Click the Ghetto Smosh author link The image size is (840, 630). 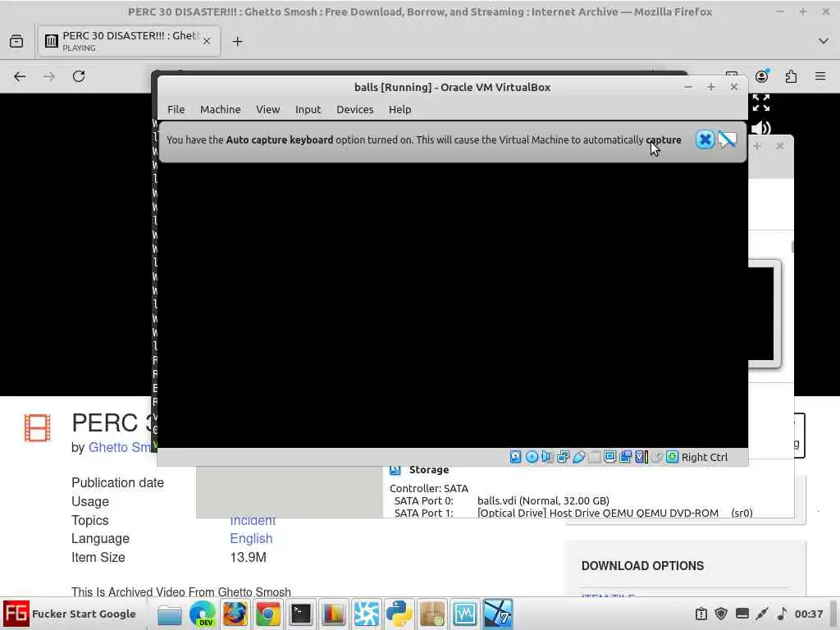point(120,447)
